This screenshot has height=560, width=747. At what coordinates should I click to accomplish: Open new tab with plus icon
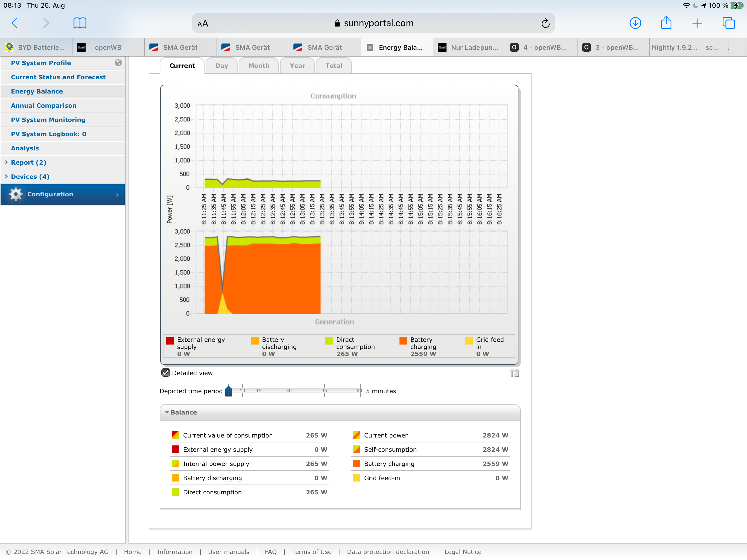point(697,23)
